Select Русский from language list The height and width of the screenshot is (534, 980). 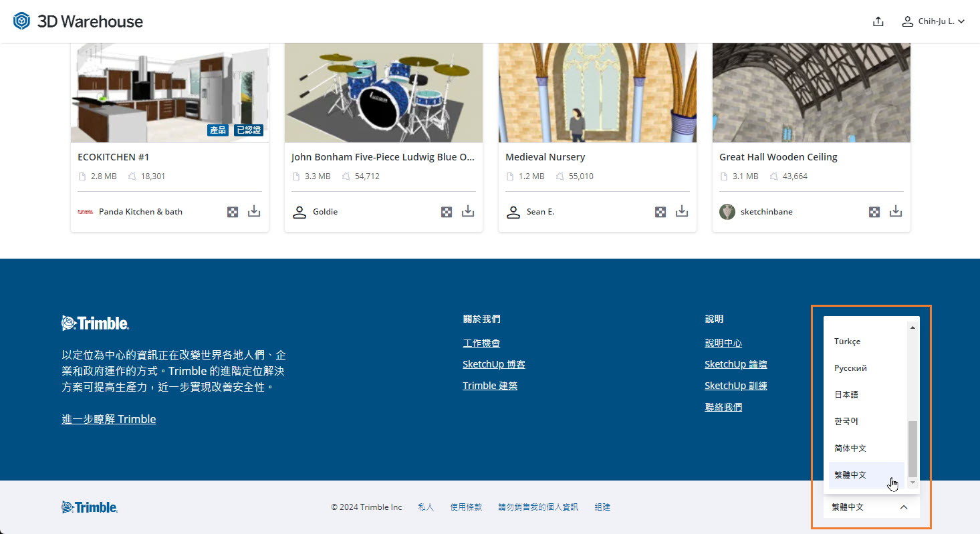click(x=866, y=368)
